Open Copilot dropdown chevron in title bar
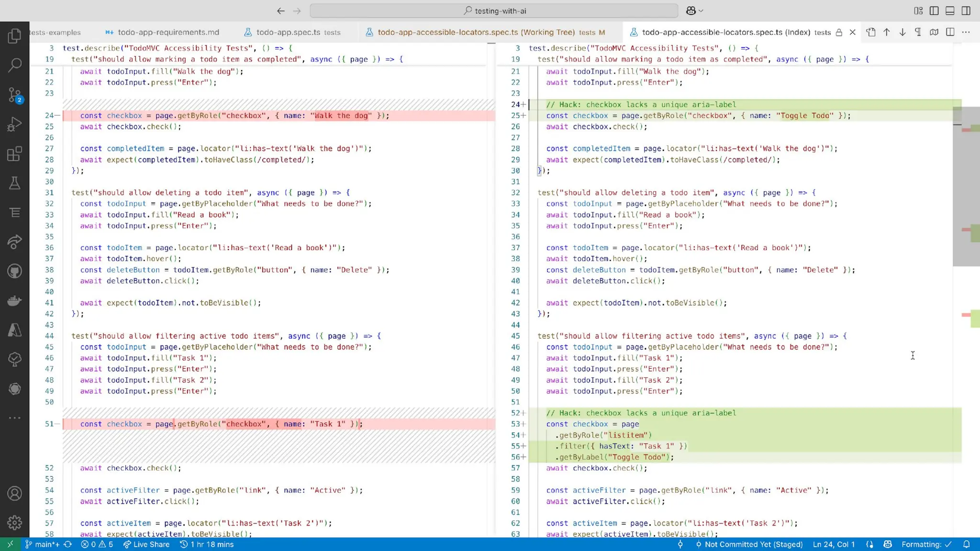The width and height of the screenshot is (980, 551). (701, 11)
